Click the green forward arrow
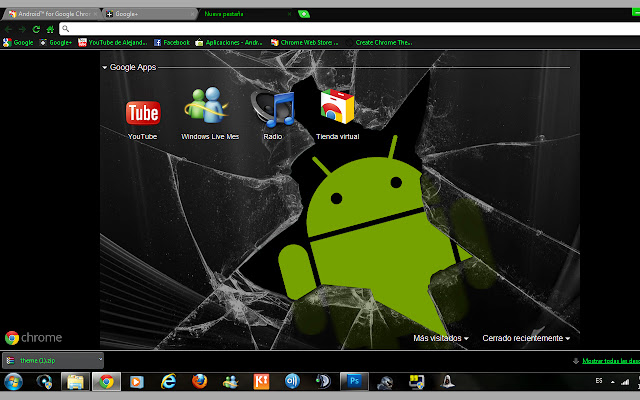The height and width of the screenshot is (400, 640). (x=22, y=29)
